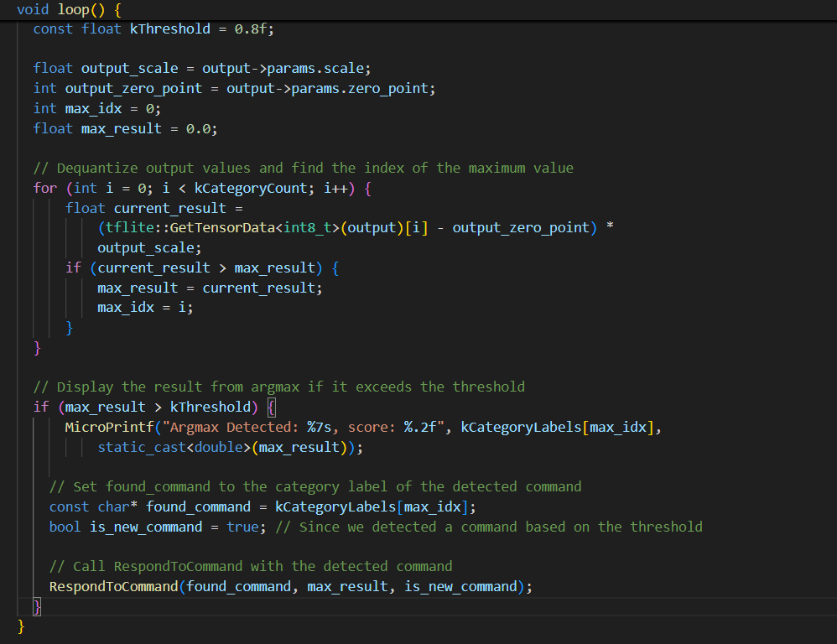Click the 'max_idx = i;' assignment

pyautogui.click(x=145, y=308)
